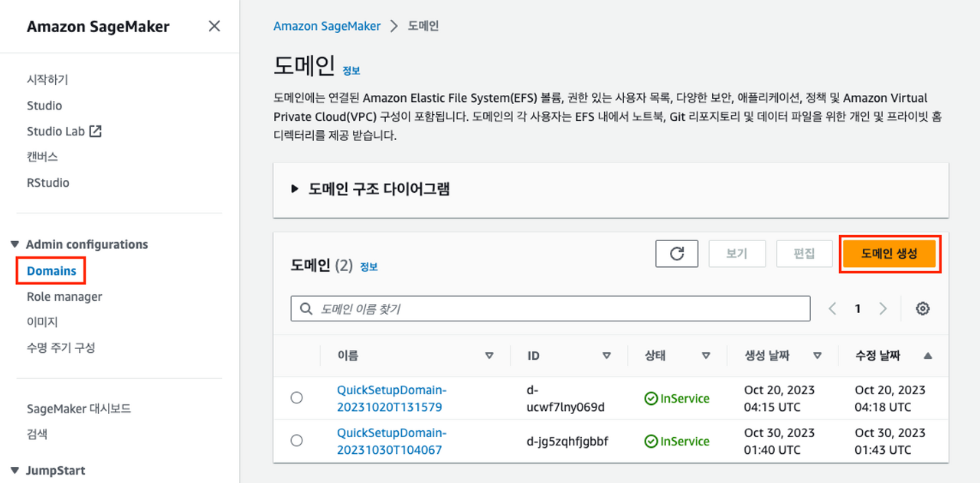980x483 pixels.
Task: Sort by ID column arrow
Action: click(x=606, y=356)
